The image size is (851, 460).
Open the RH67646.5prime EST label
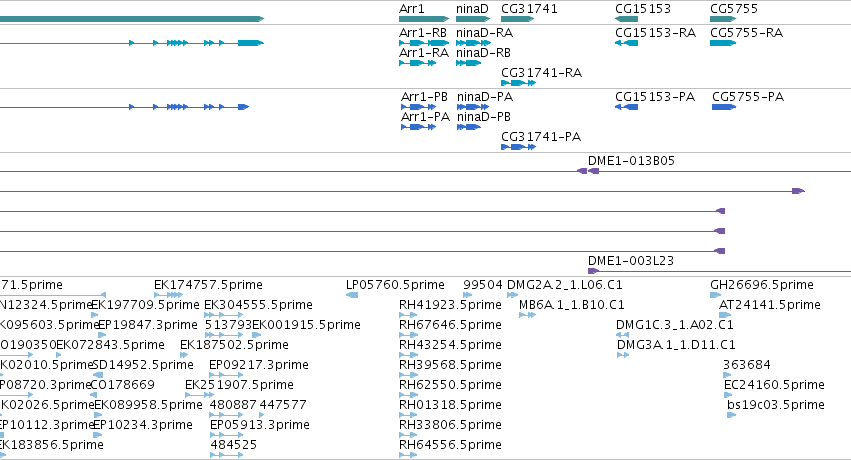pyautogui.click(x=450, y=325)
